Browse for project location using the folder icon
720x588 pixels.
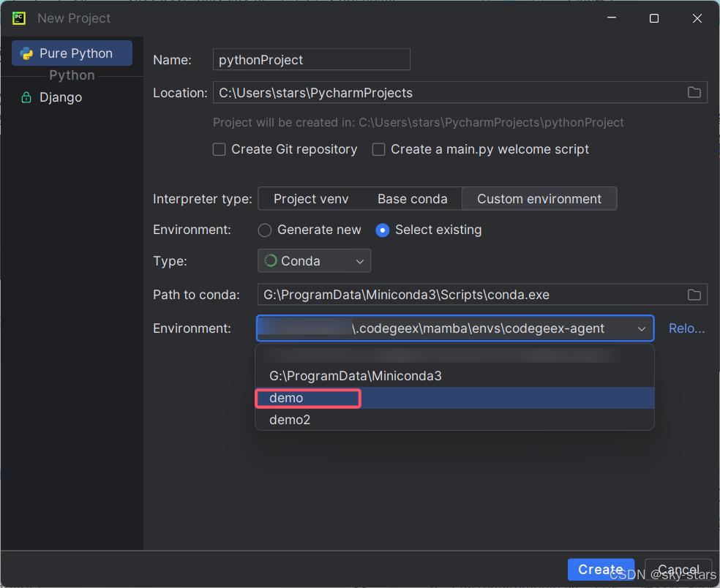(x=694, y=92)
